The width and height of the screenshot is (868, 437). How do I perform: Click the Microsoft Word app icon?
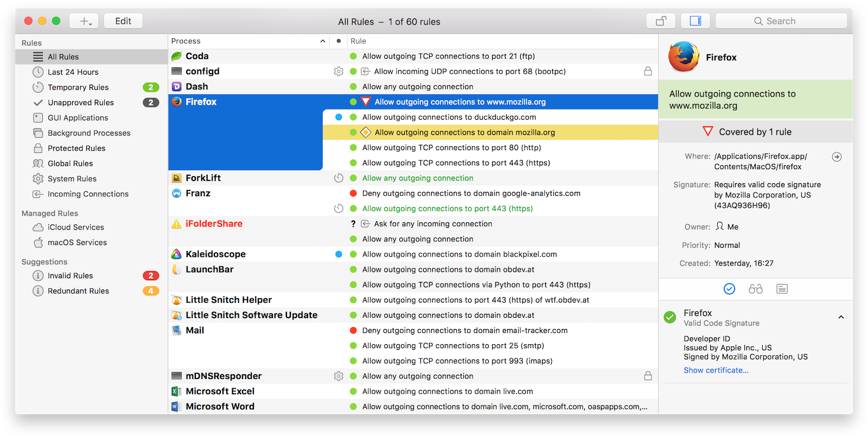coord(176,407)
